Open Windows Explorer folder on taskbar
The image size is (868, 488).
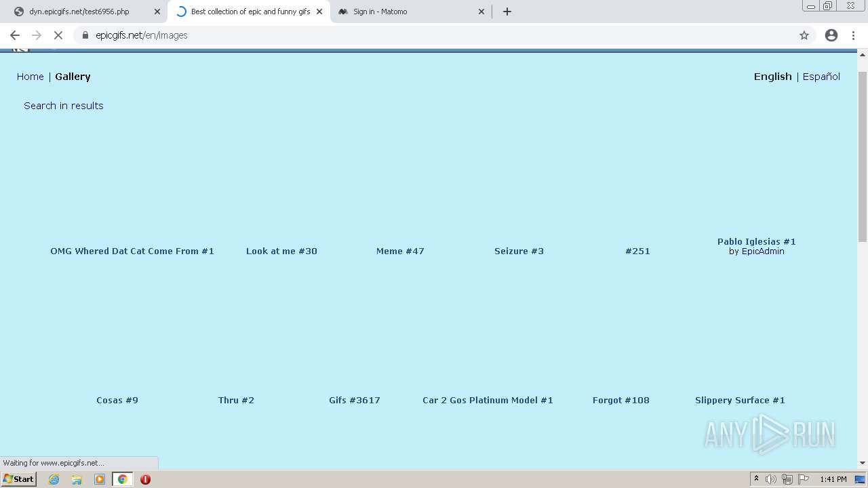point(77,479)
